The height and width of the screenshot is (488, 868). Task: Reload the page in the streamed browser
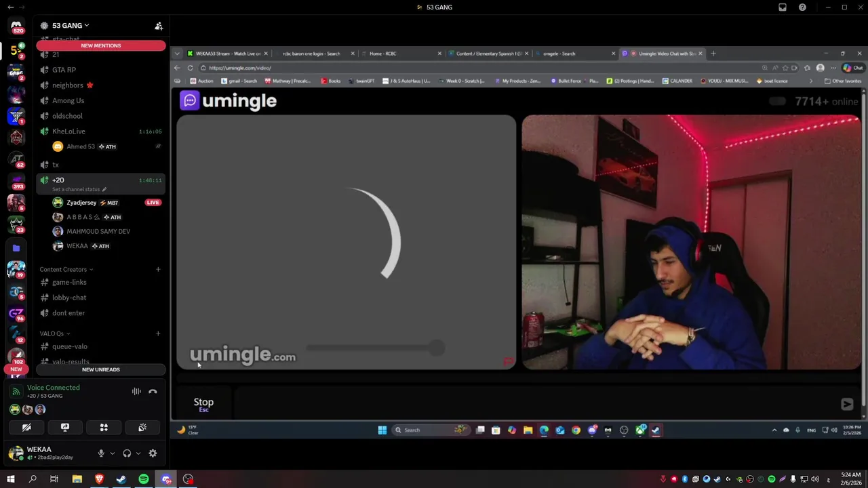[190, 68]
